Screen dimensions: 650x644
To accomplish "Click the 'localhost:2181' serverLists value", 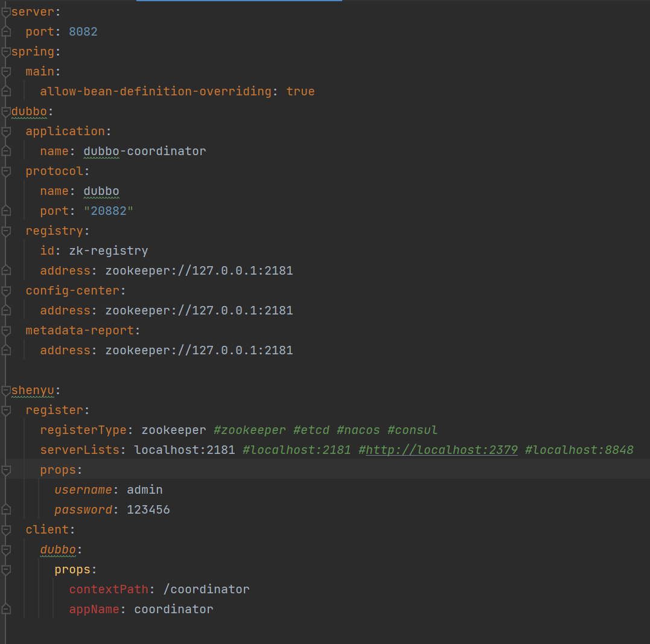I will tap(185, 450).
